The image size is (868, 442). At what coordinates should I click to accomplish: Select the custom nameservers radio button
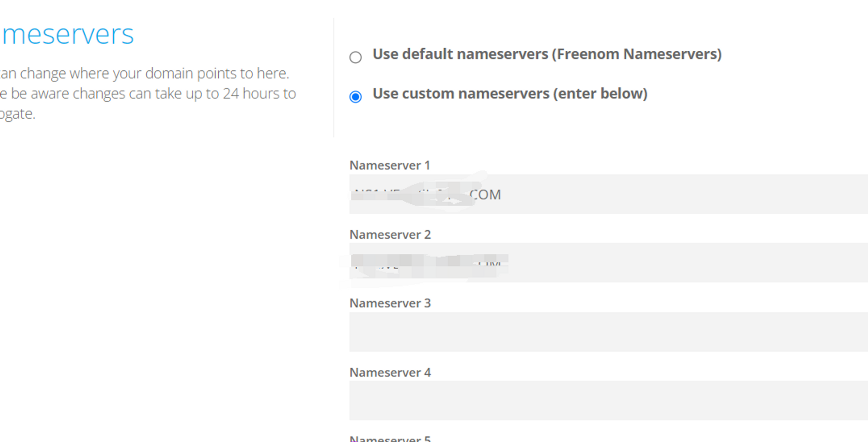355,97
